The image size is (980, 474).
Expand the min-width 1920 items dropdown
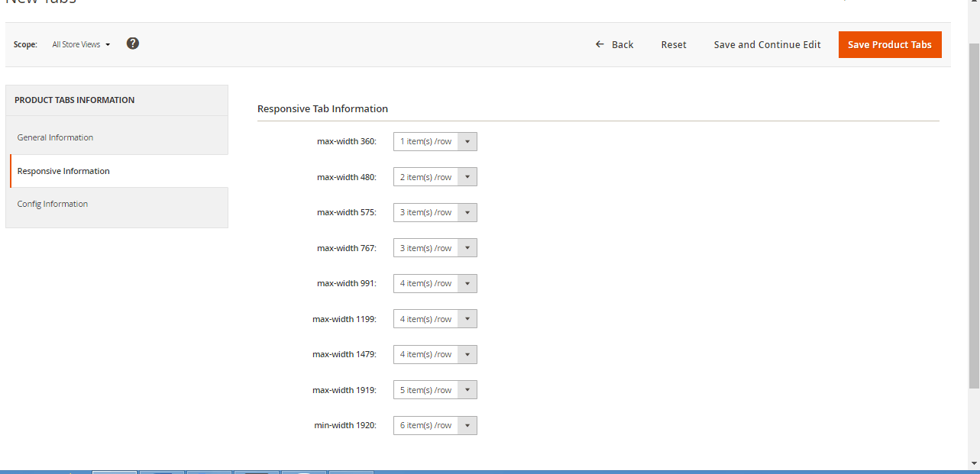tap(435, 425)
